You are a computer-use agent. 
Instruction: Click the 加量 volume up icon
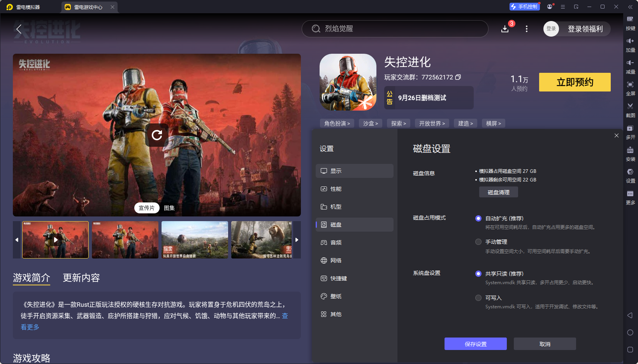pyautogui.click(x=631, y=45)
